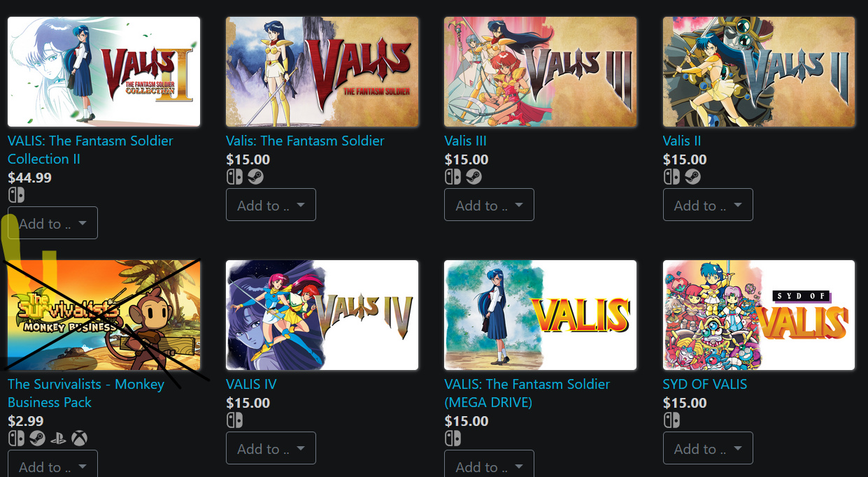868x477 pixels.
Task: Open The Survivalists - Monkey Business Pack link
Action: 86,393
